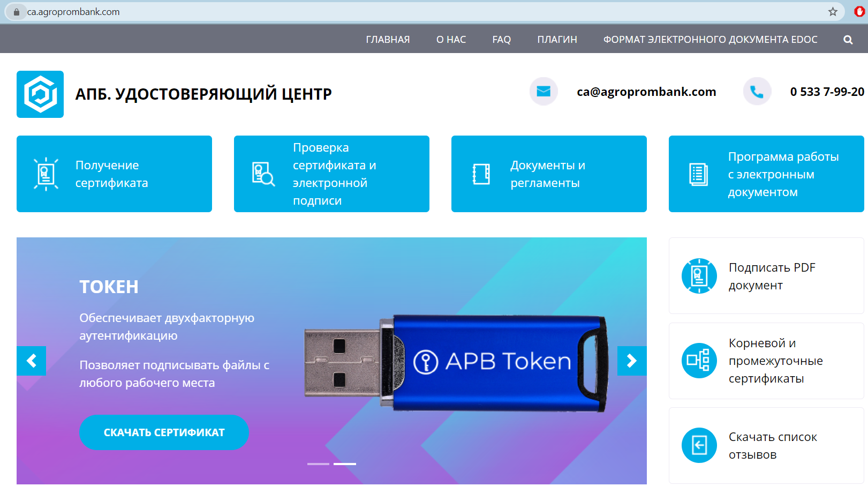Click the certificate icon on Получение сертификата tile
Image resolution: width=868 pixels, height=486 pixels.
pyautogui.click(x=46, y=174)
